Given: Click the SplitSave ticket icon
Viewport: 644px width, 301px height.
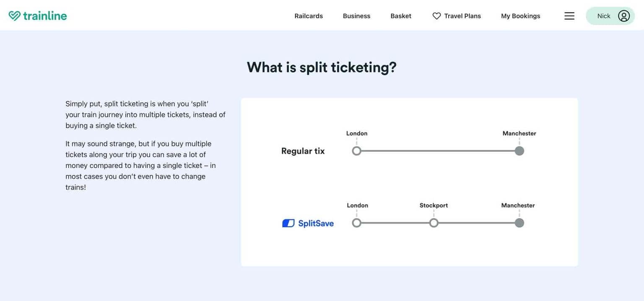Looking at the screenshot, I should pyautogui.click(x=288, y=223).
